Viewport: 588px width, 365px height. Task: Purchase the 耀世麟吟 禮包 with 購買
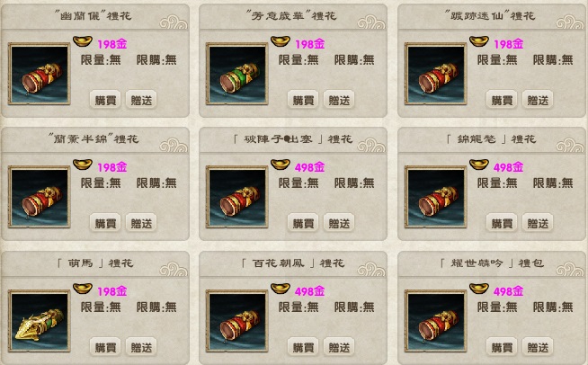tap(502, 347)
